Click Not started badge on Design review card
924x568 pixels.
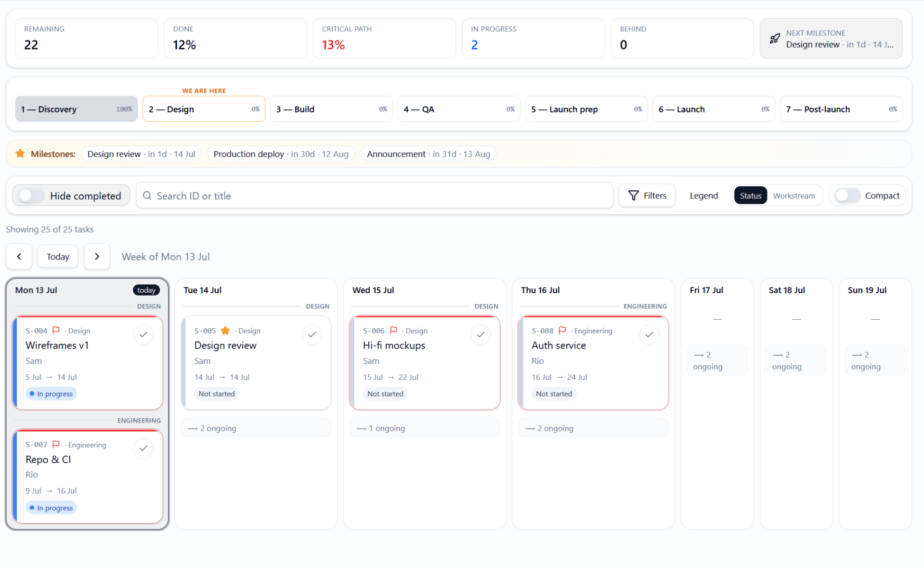217,394
